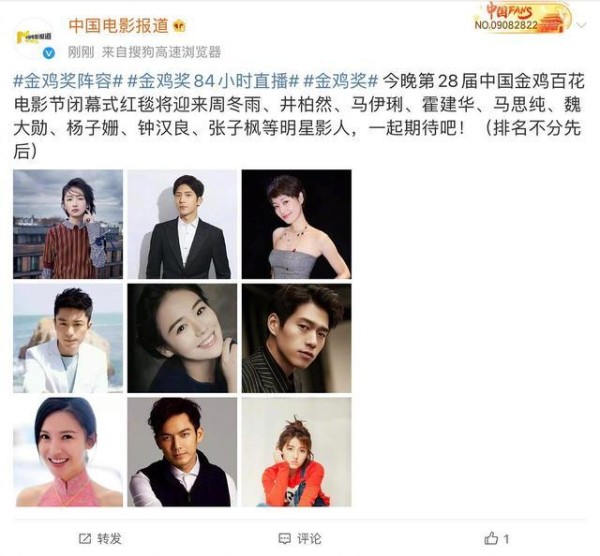Open photo of woman in striped sweater

tap(68, 224)
